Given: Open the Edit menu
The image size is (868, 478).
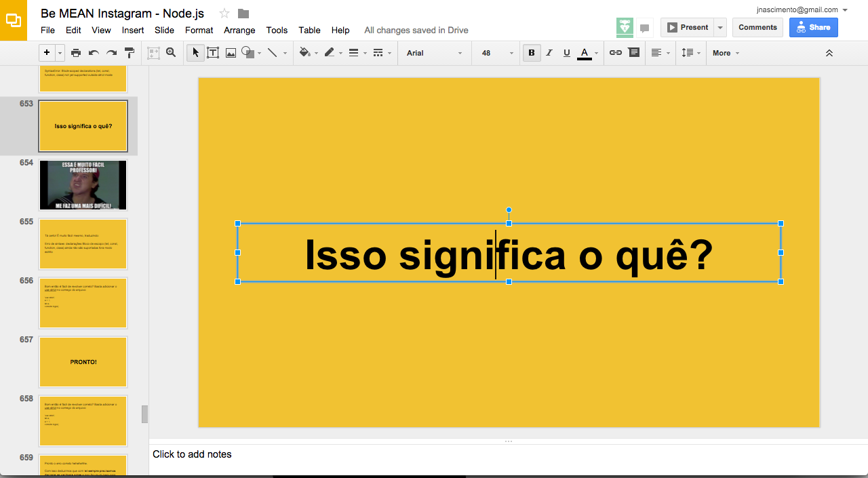Looking at the screenshot, I should click(73, 30).
